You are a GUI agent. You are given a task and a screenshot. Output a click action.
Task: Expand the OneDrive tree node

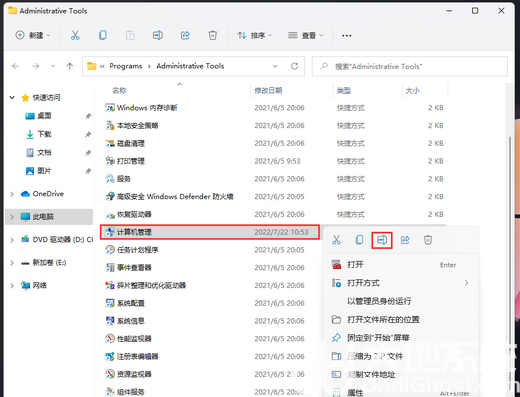(12, 194)
